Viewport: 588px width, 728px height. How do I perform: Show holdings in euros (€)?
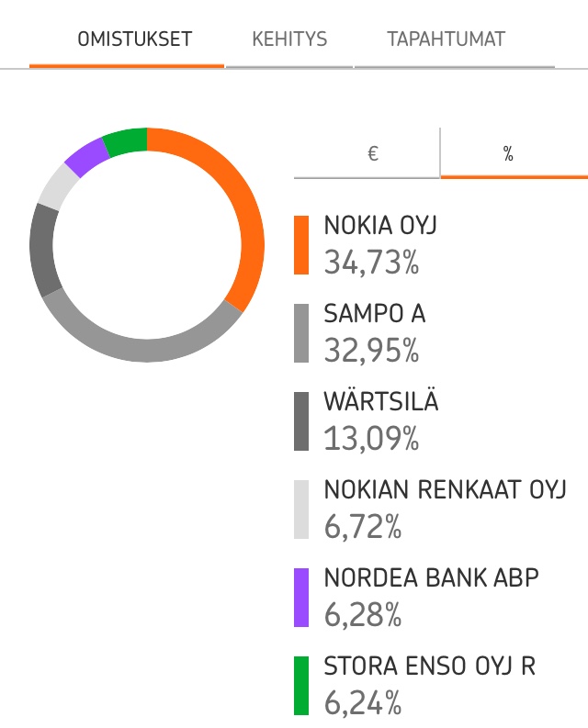(x=372, y=154)
